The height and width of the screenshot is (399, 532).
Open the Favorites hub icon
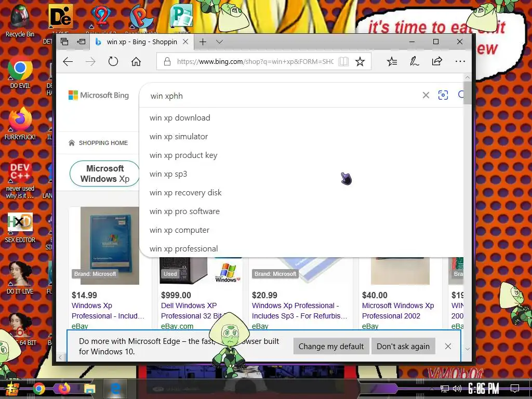[392, 61]
